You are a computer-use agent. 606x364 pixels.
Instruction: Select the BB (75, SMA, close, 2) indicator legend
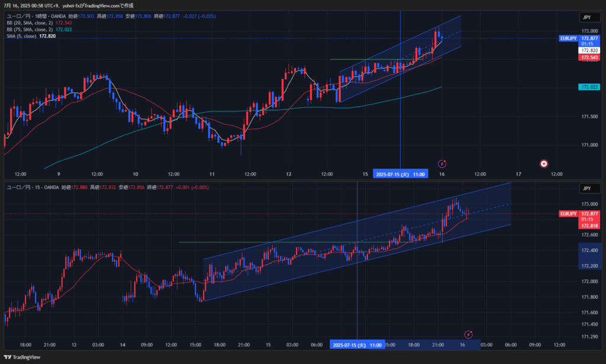28,29
